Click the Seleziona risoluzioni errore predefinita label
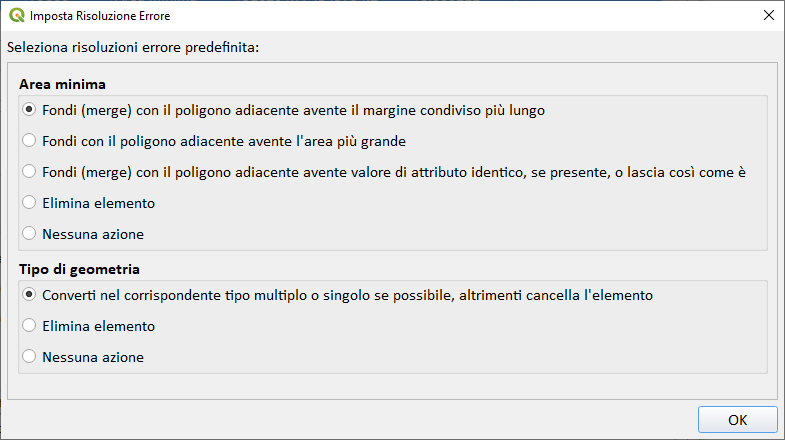 pos(133,47)
